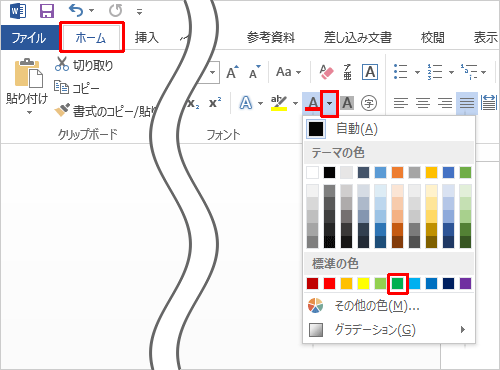Open その他の色(M)... more colors dialog

389,305
